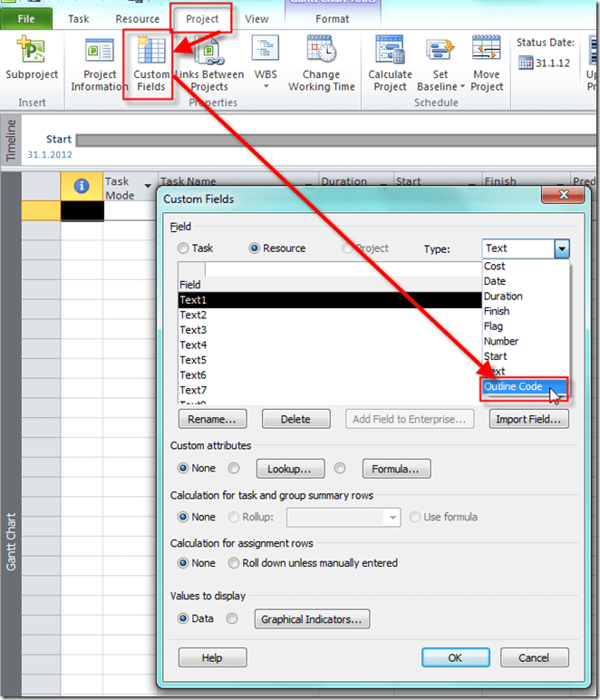Click OK to confirm Custom Fields
Screen dimensions: 600x700
click(x=455, y=657)
